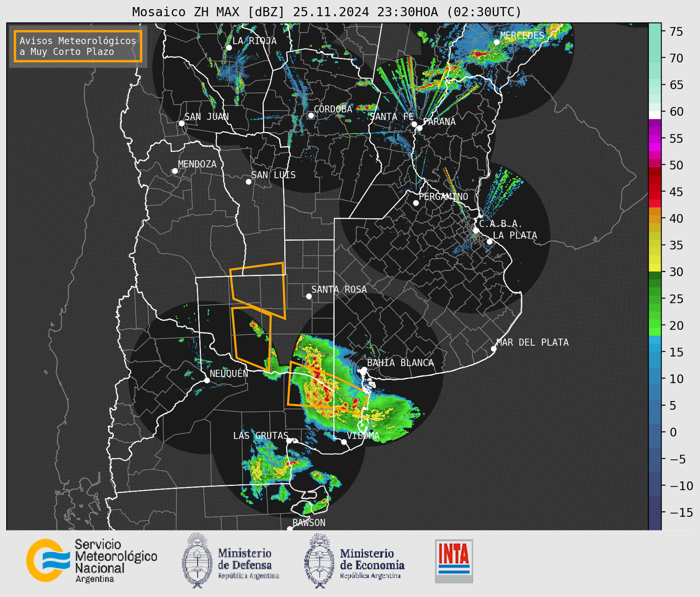Click the SAN JUAN city marker
This screenshot has height=597, width=700.
(181, 123)
